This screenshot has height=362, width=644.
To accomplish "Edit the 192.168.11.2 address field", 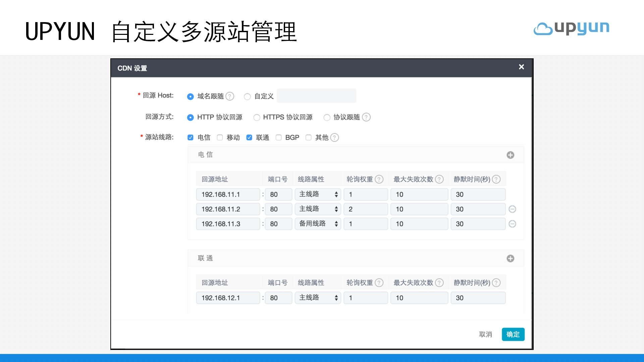I will (228, 209).
